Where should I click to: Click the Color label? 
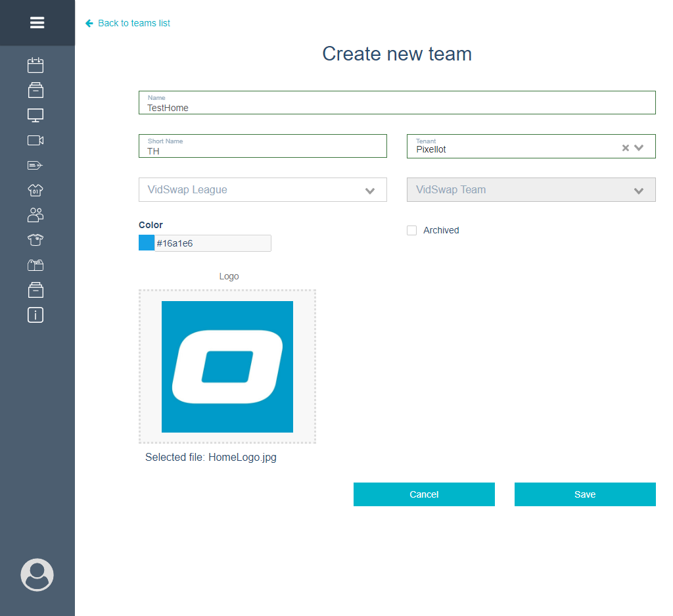[151, 225]
